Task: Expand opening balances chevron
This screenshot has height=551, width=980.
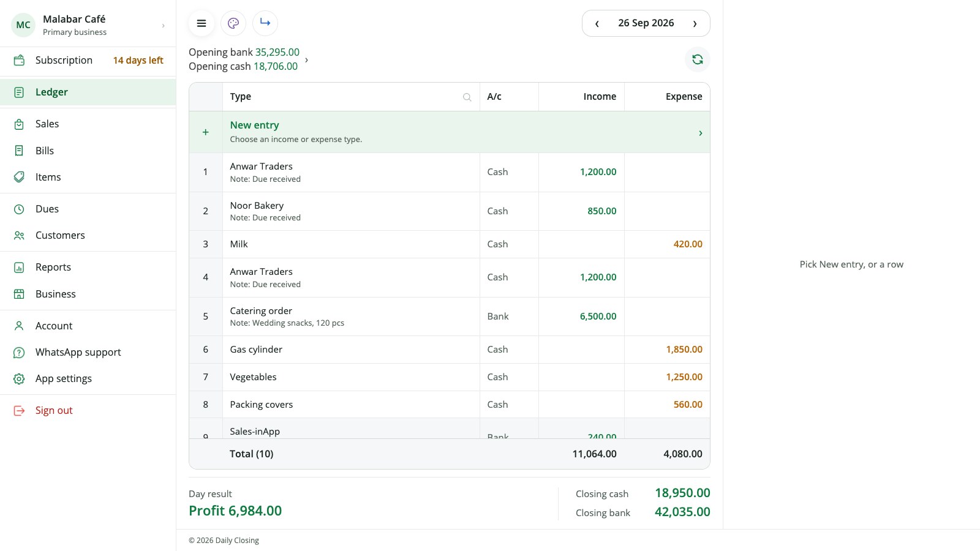Action: (x=306, y=59)
